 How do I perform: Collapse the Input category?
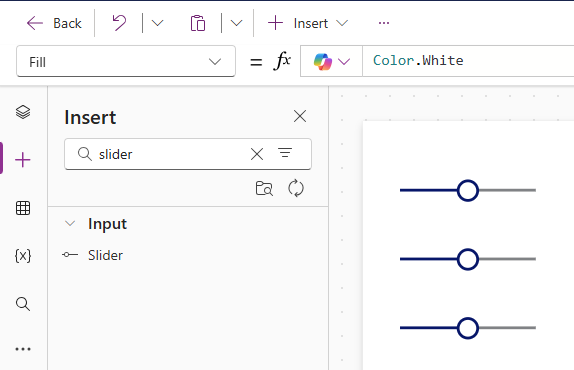click(x=70, y=223)
